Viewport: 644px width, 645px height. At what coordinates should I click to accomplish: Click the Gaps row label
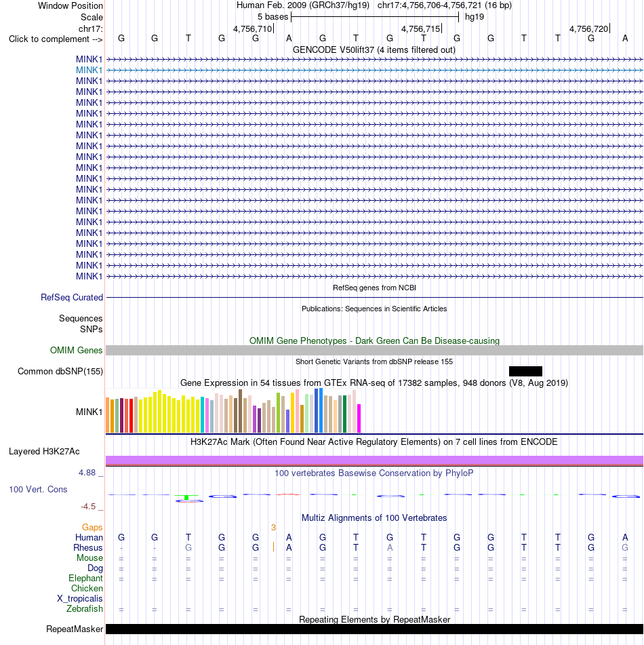(x=92, y=528)
